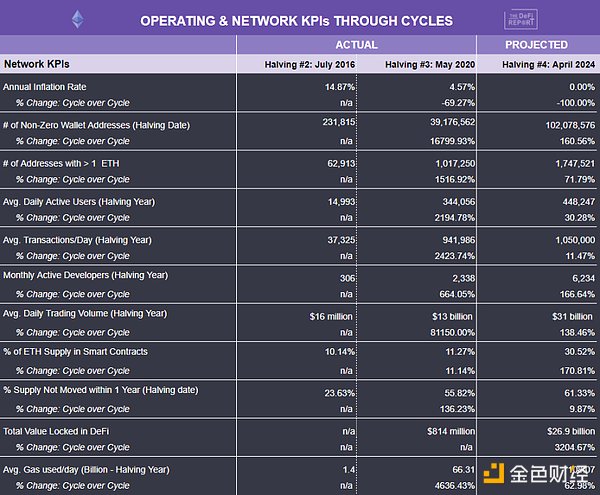Click the % of ETH Supply in Smart Contracts label
Image resolution: width=600 pixels, height=495 pixels.
[x=75, y=351]
